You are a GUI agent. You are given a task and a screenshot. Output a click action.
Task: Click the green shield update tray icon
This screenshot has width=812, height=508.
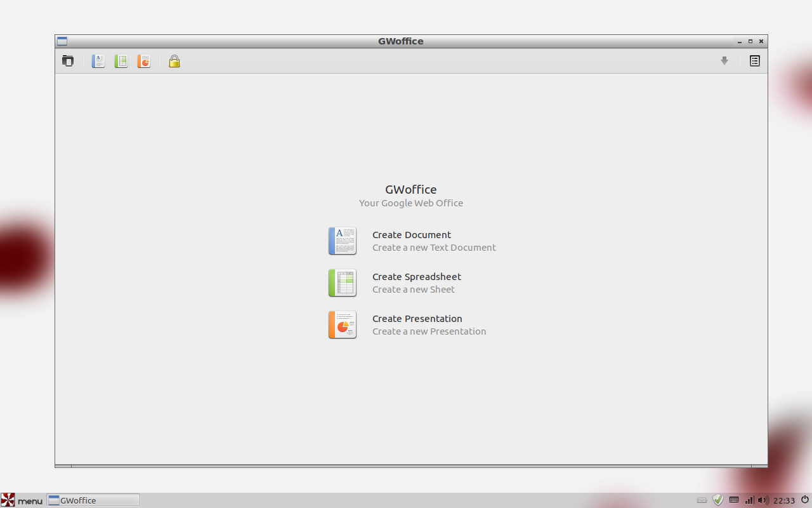718,500
